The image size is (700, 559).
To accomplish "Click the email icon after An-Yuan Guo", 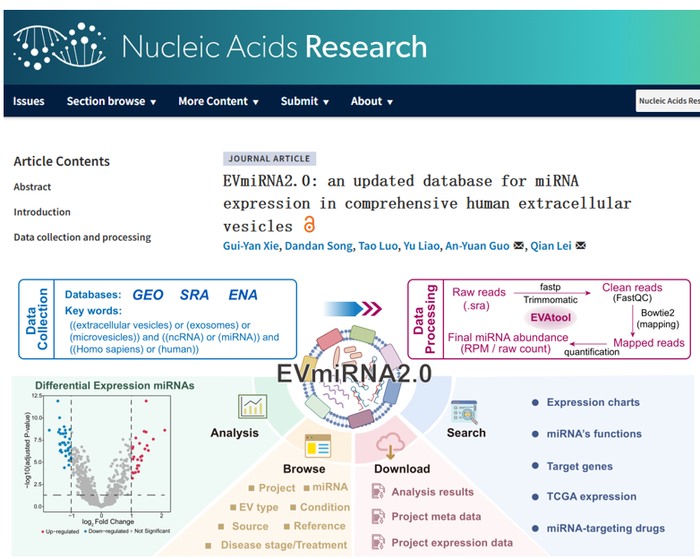I will click(x=517, y=246).
